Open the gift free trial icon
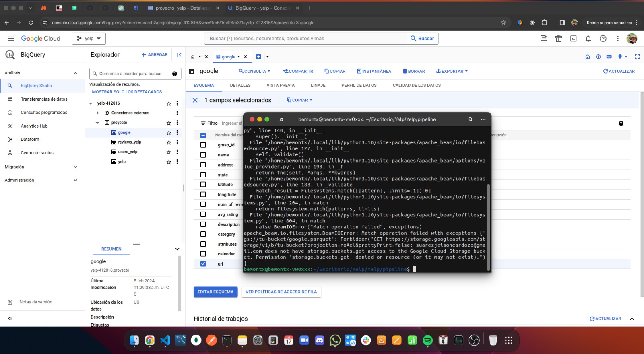The width and height of the screenshot is (644, 354). click(559, 39)
